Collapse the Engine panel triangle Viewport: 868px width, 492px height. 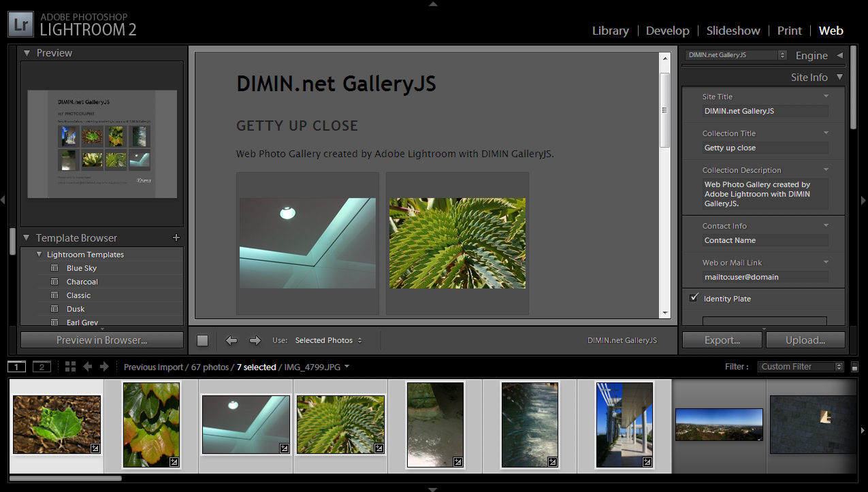click(x=840, y=55)
